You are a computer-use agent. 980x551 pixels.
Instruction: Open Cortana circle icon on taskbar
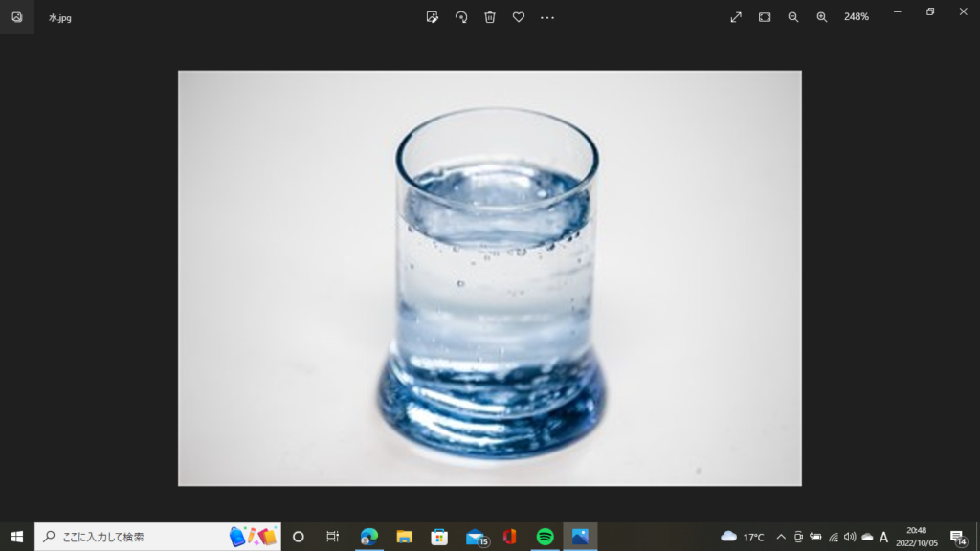[299, 537]
